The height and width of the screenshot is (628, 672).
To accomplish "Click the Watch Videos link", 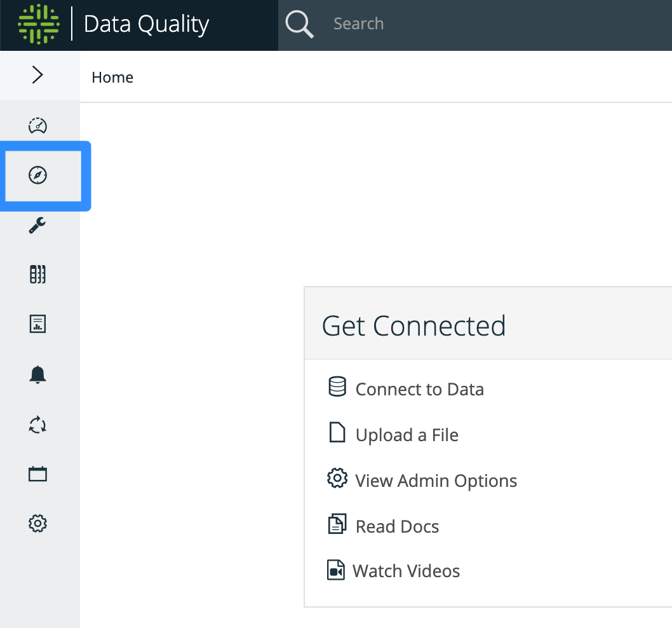I will coord(406,571).
